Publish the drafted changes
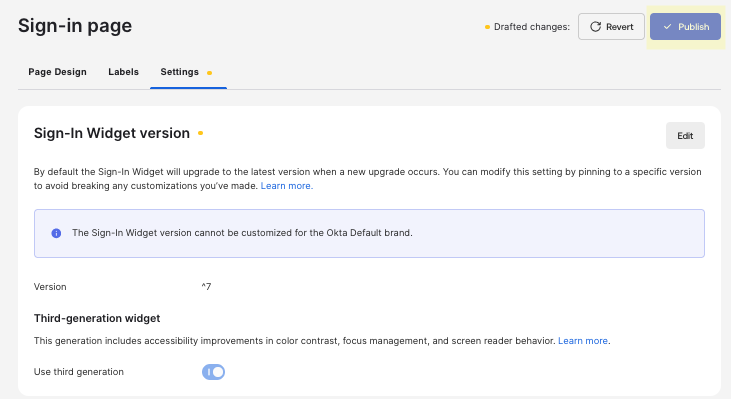 (x=685, y=27)
